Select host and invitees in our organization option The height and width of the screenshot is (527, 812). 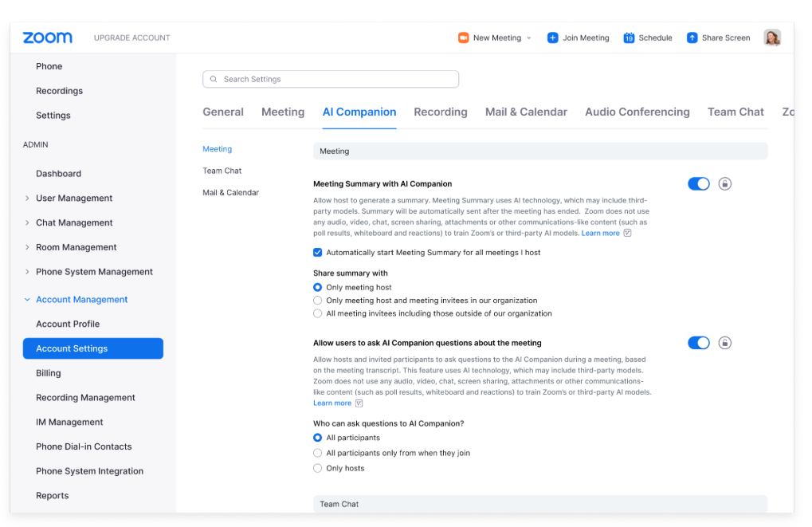pyautogui.click(x=317, y=301)
